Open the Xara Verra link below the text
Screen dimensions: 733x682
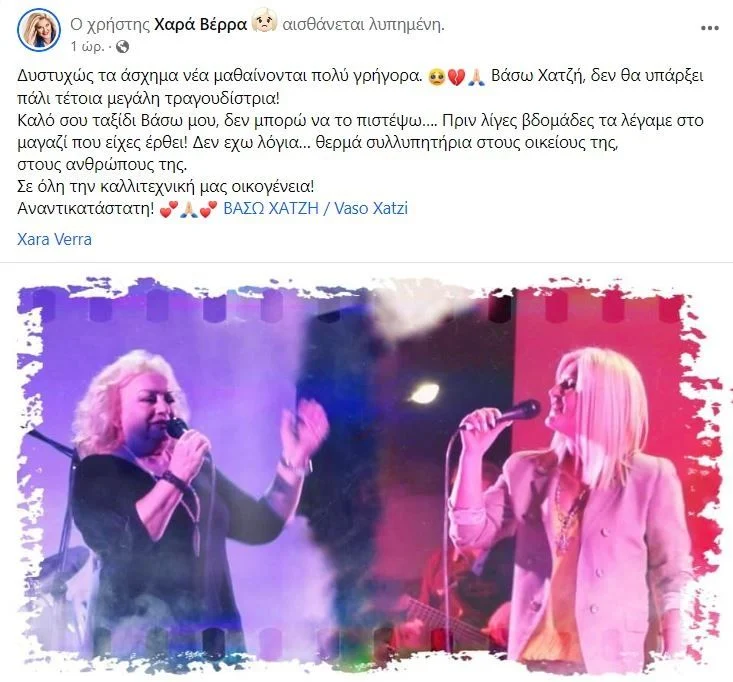(54, 239)
